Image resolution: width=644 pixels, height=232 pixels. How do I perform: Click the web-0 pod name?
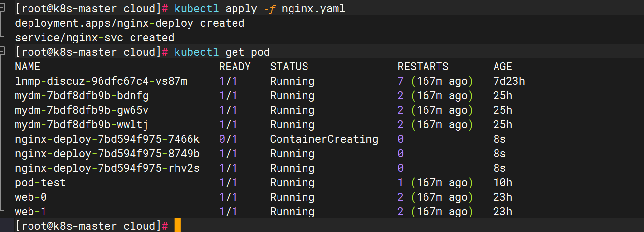[x=31, y=197]
